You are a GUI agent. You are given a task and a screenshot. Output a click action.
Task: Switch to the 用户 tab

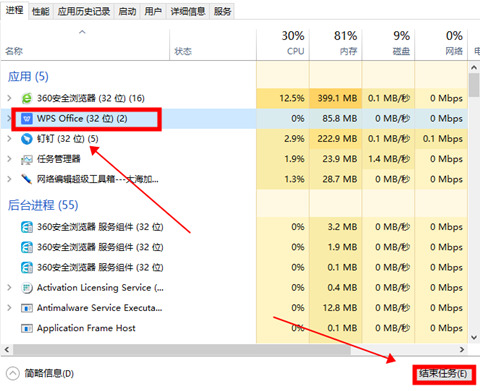point(153,12)
